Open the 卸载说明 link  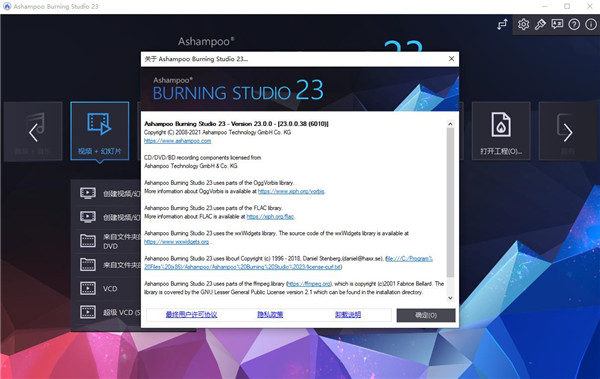[x=348, y=315]
